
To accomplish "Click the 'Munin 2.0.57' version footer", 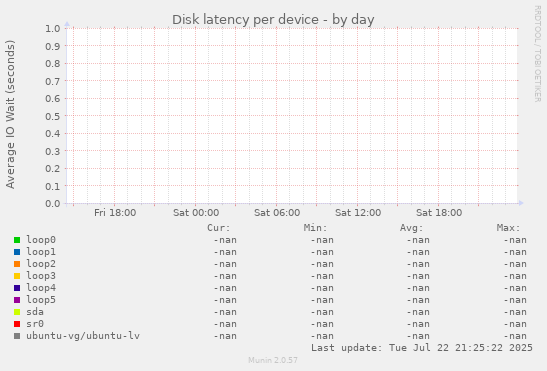I will [x=273, y=360].
